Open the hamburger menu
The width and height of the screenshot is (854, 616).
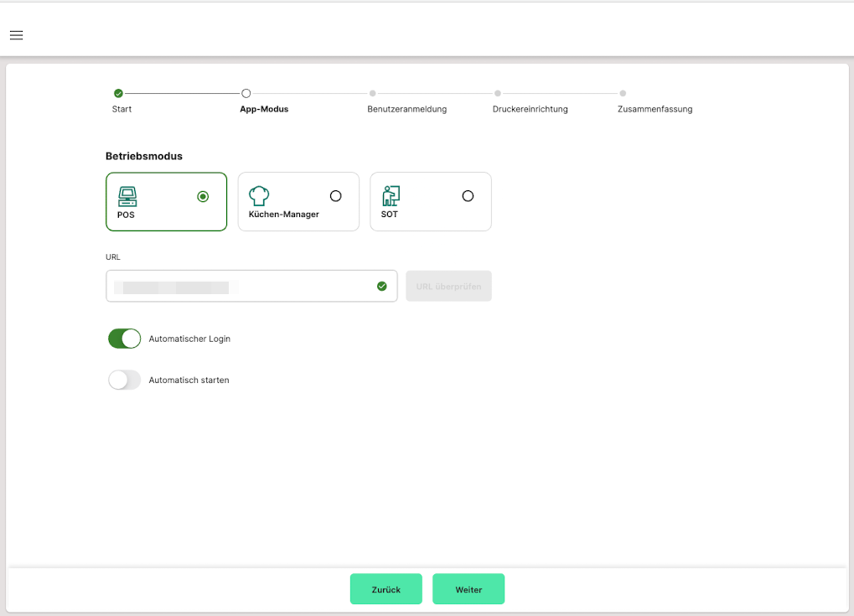pos(16,35)
